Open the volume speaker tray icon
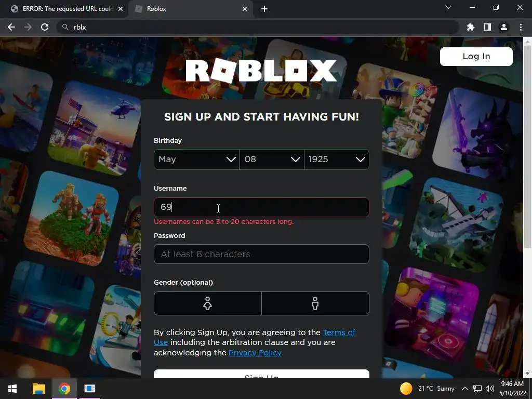Image resolution: width=532 pixels, height=399 pixels. click(489, 389)
